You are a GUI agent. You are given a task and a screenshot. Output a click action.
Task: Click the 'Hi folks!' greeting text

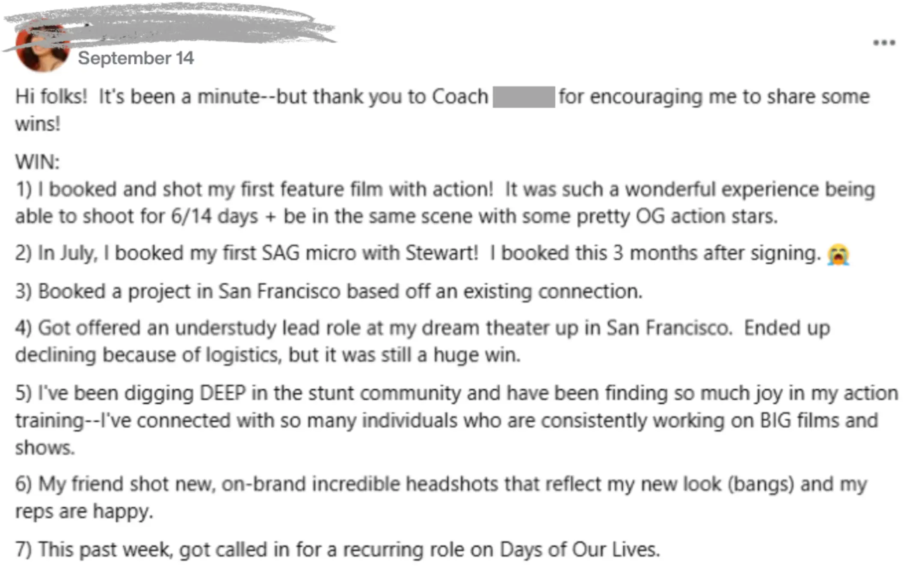pyautogui.click(x=51, y=97)
